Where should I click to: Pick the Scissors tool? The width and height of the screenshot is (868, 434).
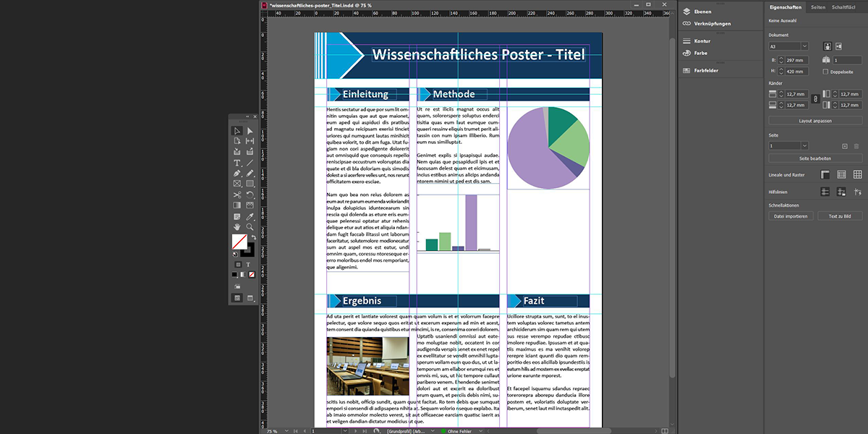[x=237, y=195]
